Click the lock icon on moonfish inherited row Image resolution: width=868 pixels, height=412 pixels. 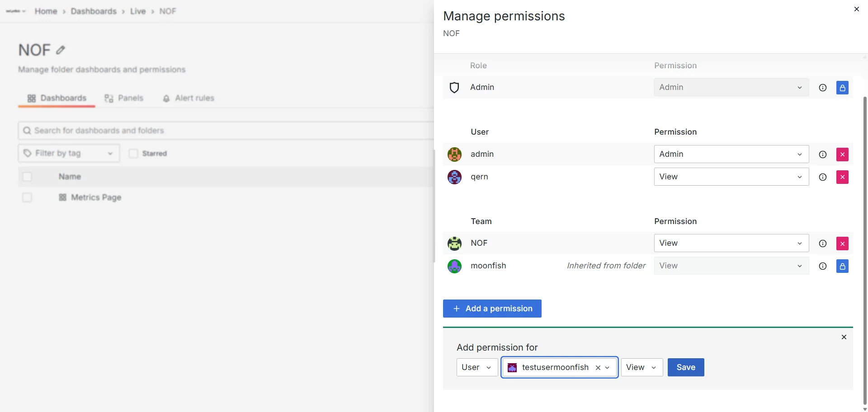click(842, 266)
